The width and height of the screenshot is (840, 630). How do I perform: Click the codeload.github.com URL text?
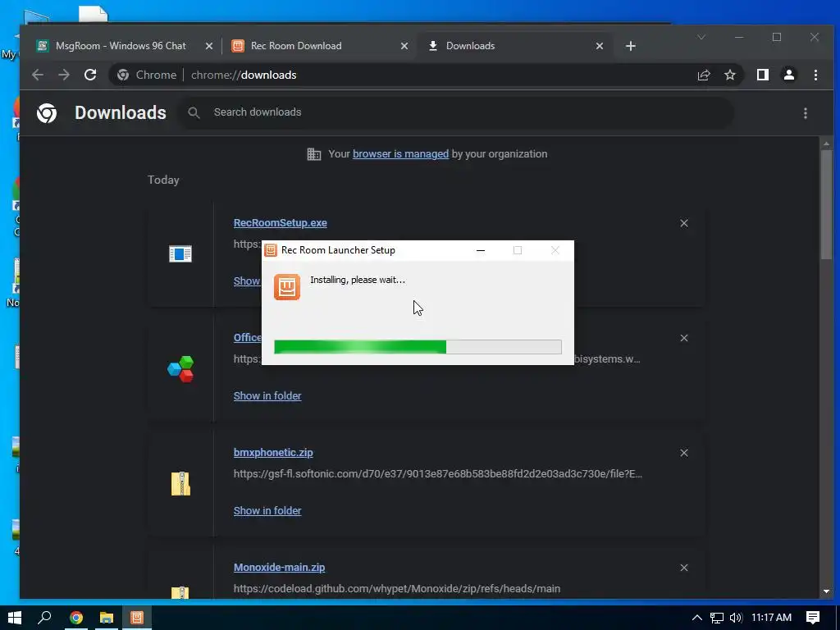coord(397,589)
